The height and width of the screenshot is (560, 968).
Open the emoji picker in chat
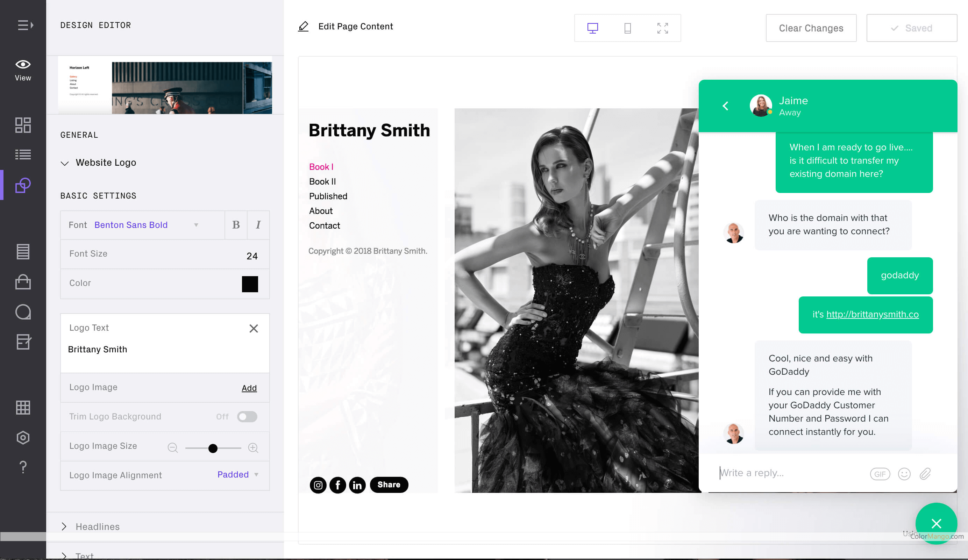tap(904, 474)
